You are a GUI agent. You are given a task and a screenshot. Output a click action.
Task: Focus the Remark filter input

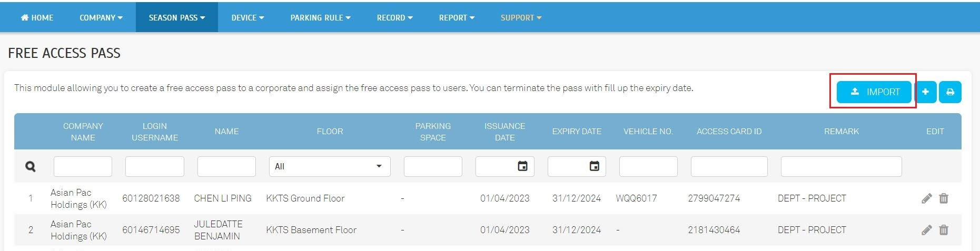click(841, 166)
